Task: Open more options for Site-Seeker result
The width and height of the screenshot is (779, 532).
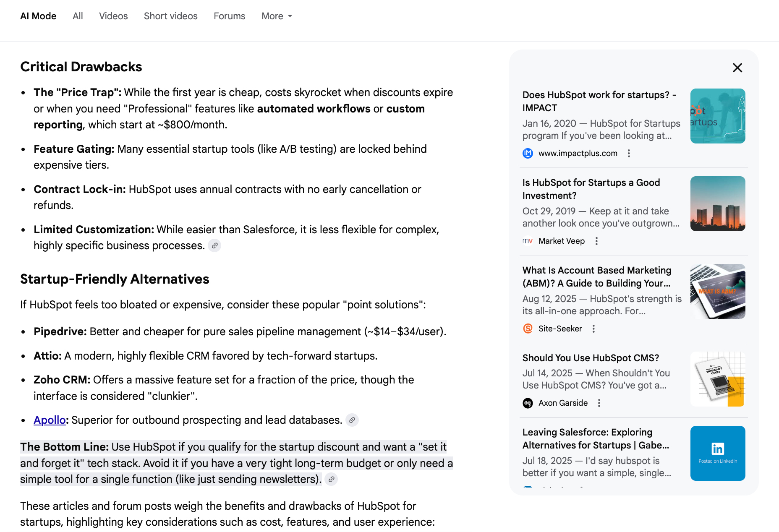Action: coord(593,329)
